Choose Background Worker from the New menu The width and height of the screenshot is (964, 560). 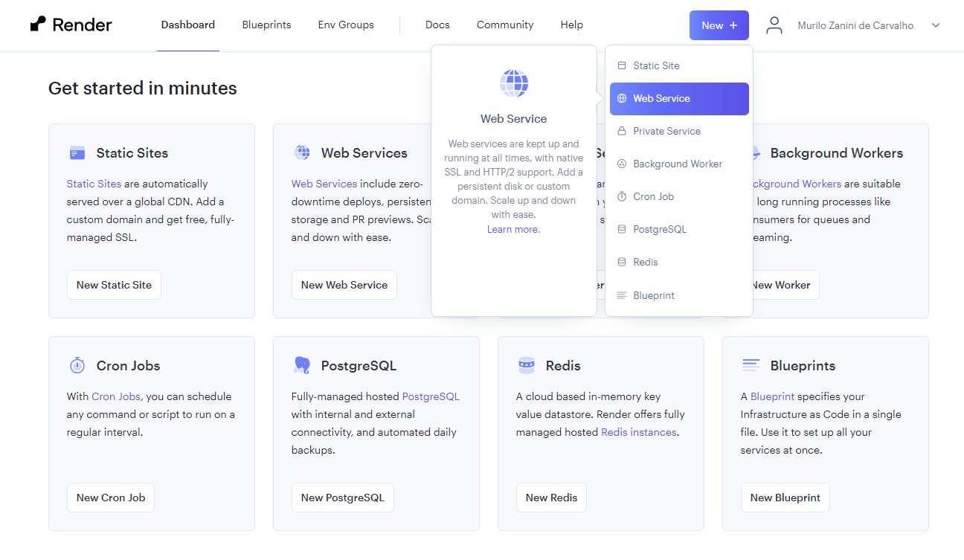pos(679,164)
